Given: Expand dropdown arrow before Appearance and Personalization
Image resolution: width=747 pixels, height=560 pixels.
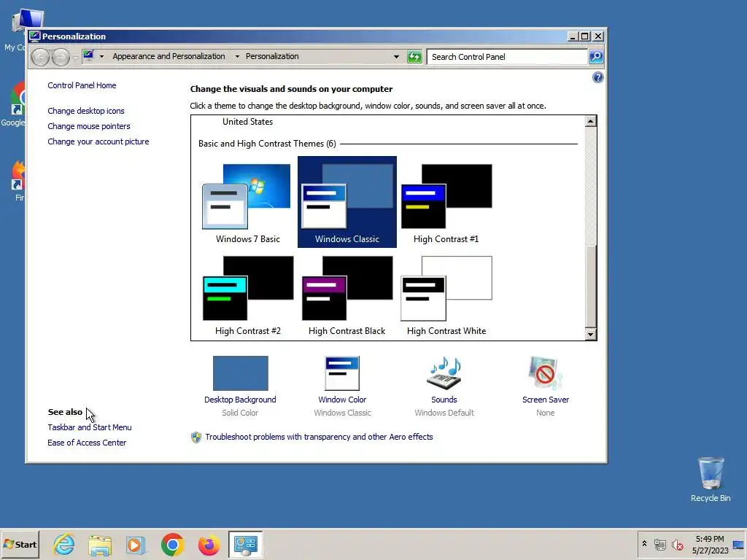Looking at the screenshot, I should point(101,56).
